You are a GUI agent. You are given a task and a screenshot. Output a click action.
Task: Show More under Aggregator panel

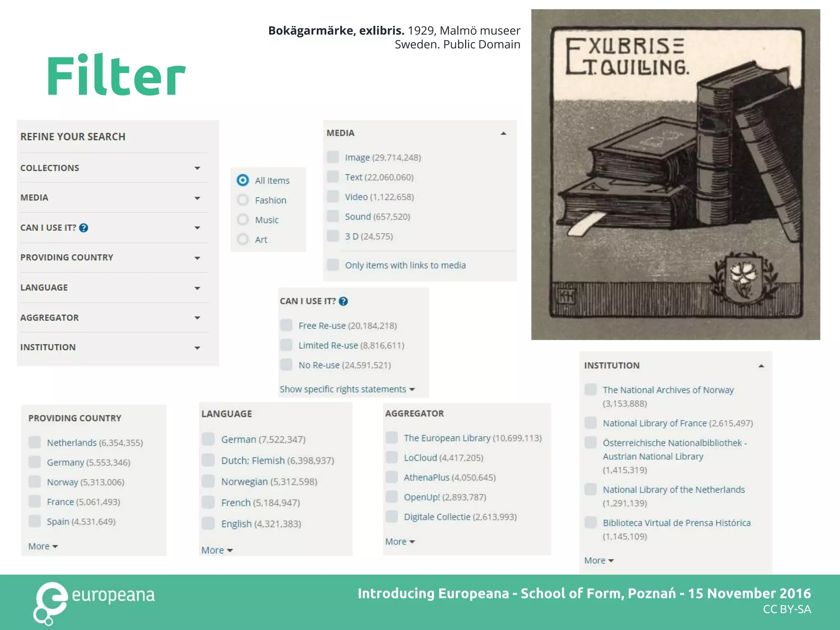(x=400, y=542)
